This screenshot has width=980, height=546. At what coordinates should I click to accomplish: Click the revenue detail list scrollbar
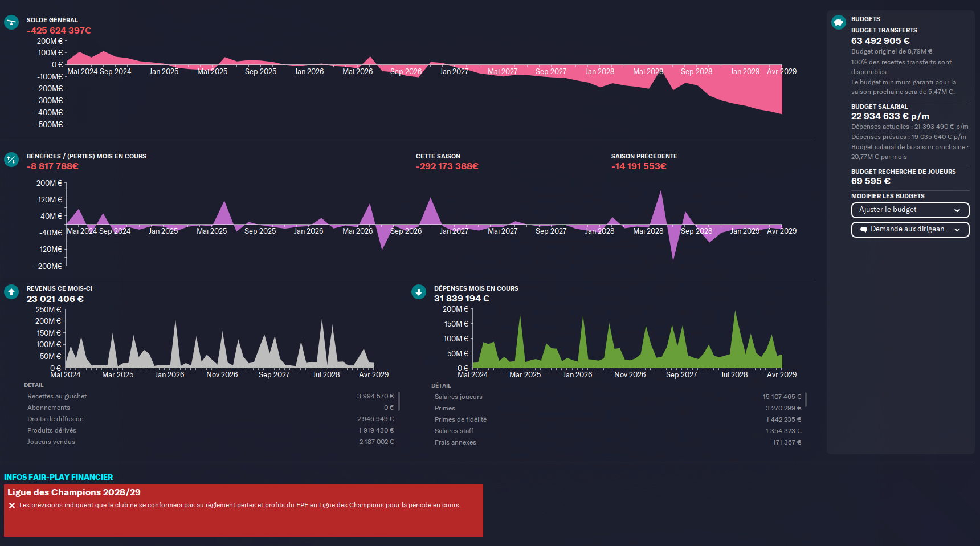coord(399,401)
